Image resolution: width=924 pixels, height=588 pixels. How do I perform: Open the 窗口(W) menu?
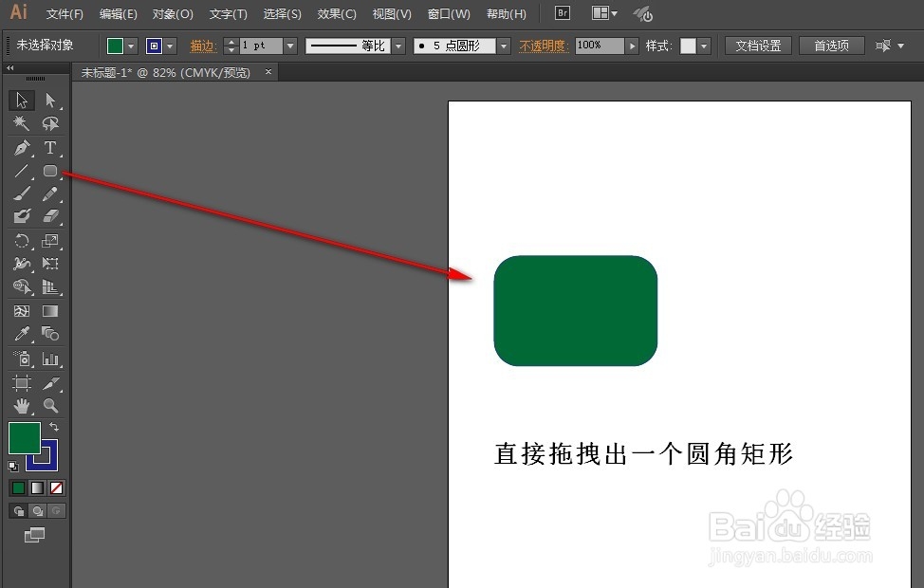click(448, 13)
